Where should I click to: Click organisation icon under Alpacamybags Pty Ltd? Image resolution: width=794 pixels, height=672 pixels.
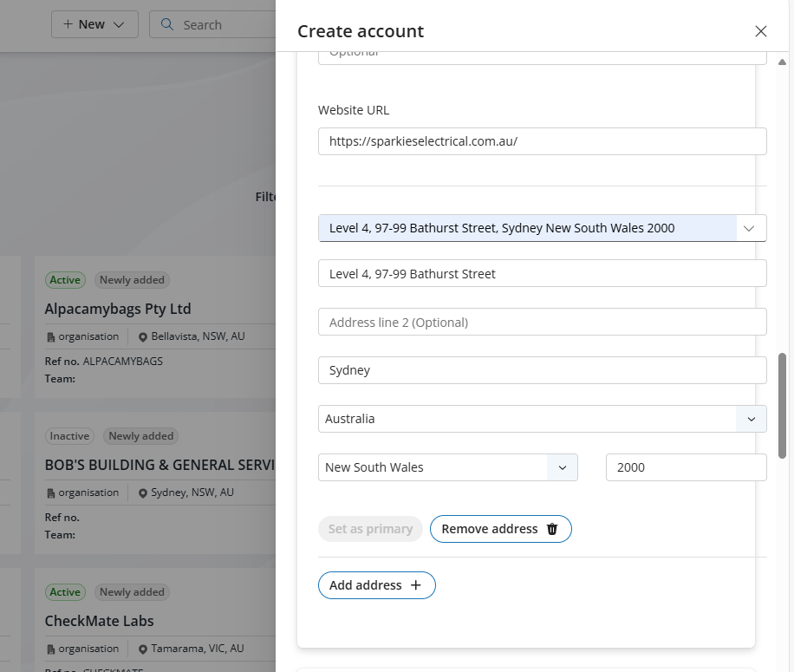50,336
